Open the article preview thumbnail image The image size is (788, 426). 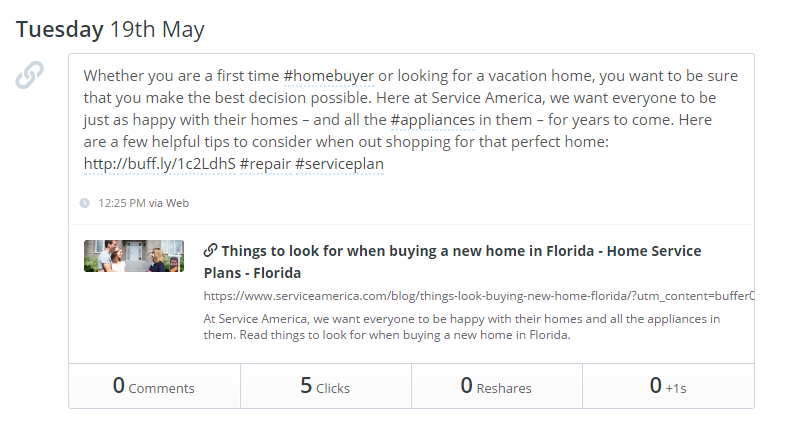tap(134, 256)
